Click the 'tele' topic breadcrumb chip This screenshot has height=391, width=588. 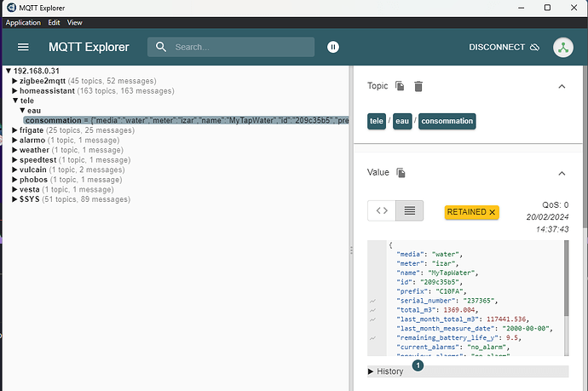(x=377, y=121)
